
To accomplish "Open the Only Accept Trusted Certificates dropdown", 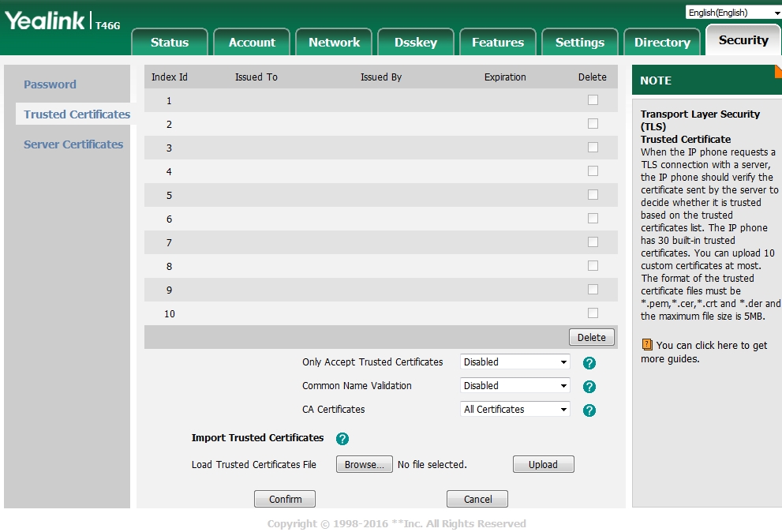I will [514, 362].
